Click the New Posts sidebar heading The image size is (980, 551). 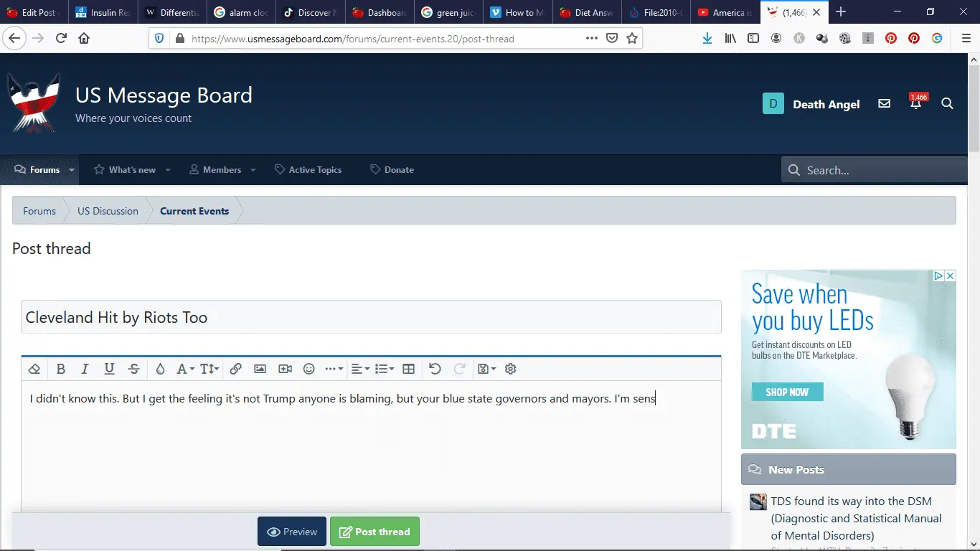pyautogui.click(x=796, y=470)
